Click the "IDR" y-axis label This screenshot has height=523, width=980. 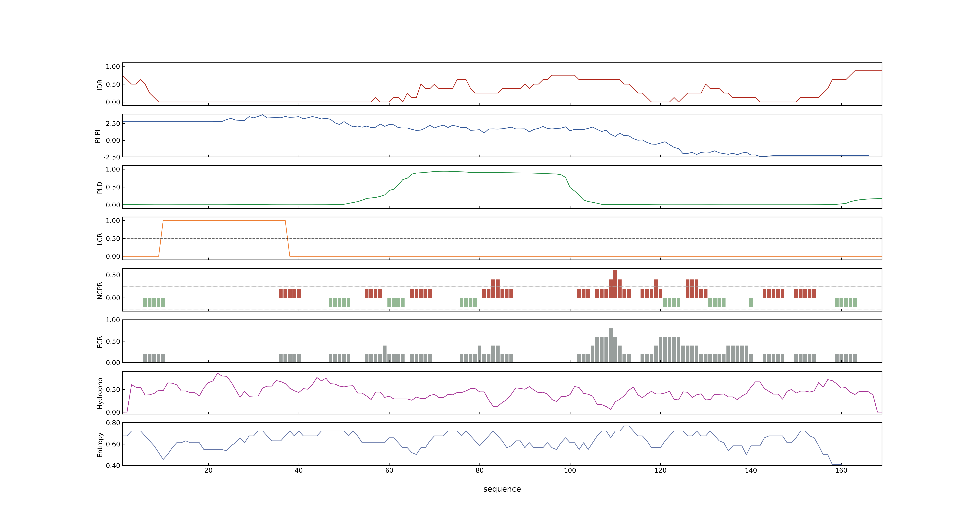tap(100, 85)
